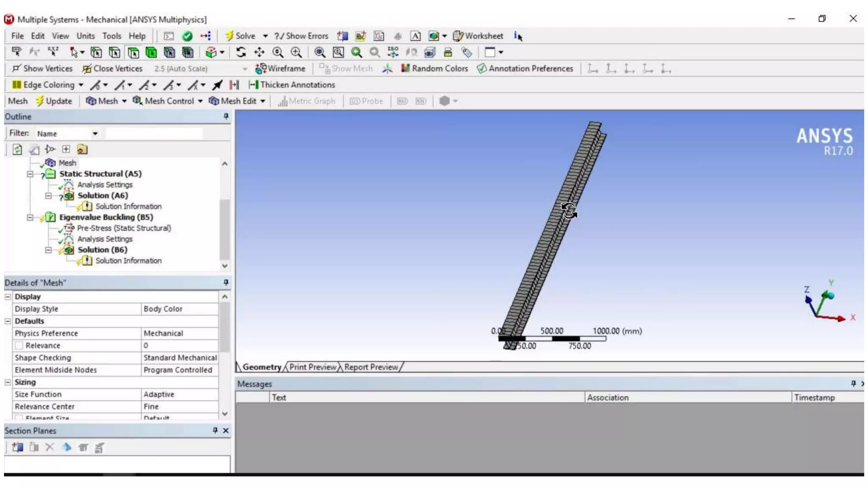Open the Edge Coloring dropdown
This screenshot has height=488, width=868.
click(x=81, y=85)
